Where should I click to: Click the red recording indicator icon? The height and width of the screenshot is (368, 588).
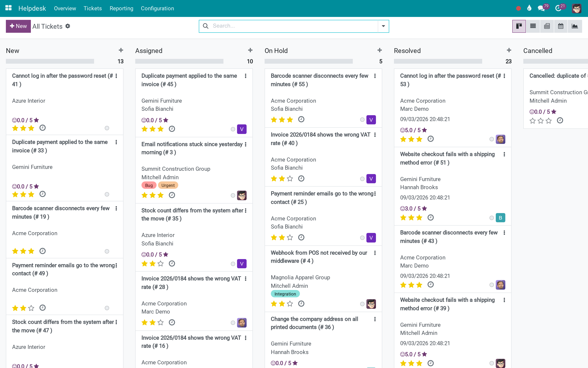tap(518, 8)
